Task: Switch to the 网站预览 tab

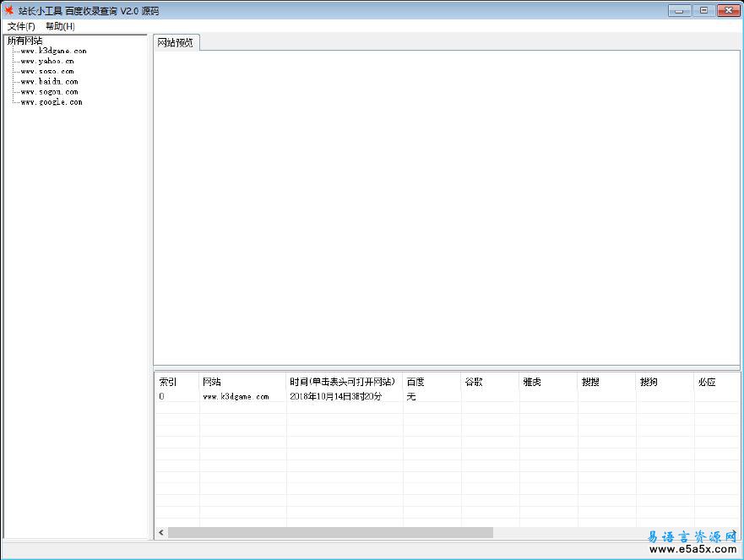Action: pos(176,43)
